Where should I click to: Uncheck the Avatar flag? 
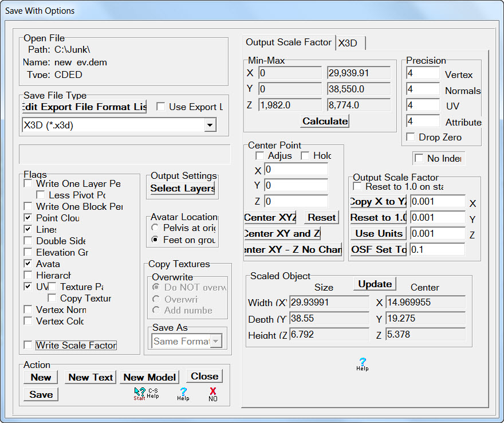[x=28, y=264]
